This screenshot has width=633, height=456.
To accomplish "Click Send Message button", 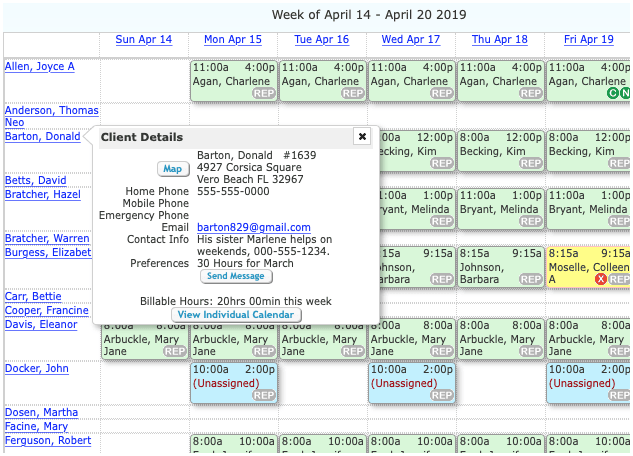I will [236, 276].
